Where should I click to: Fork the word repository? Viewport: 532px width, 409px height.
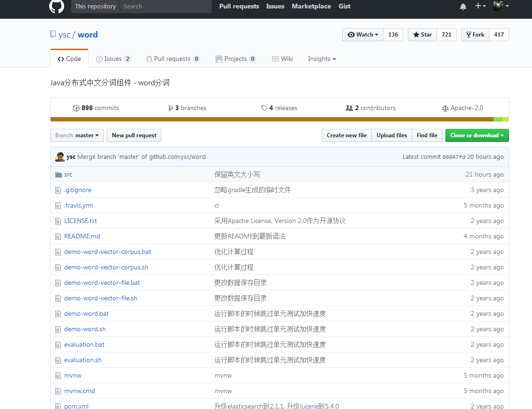[475, 35]
